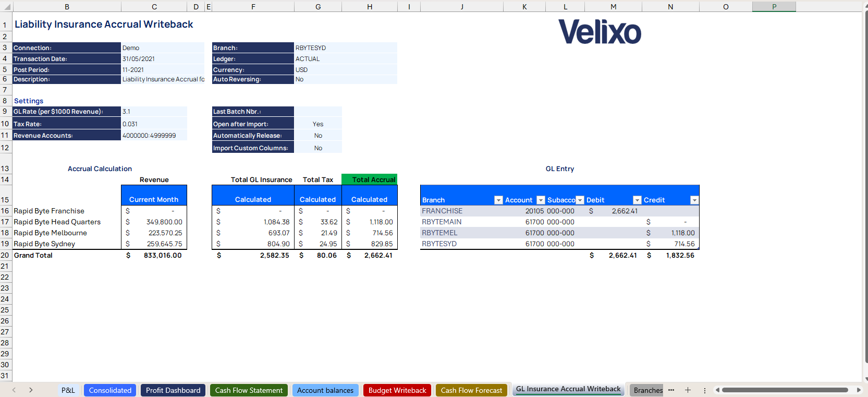Select the '24.95' Total Tax cell
The image size is (868, 397).
pos(318,244)
